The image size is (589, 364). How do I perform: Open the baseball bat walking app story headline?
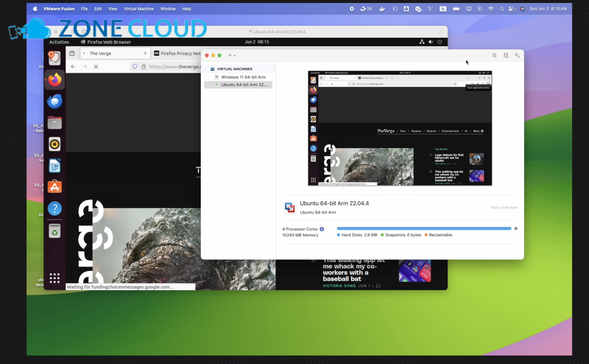354,270
